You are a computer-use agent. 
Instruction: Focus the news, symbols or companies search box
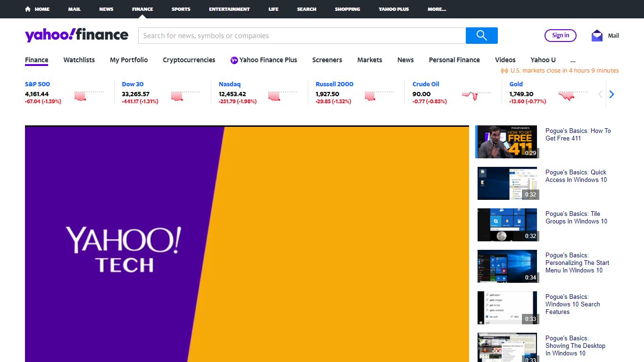(x=302, y=35)
